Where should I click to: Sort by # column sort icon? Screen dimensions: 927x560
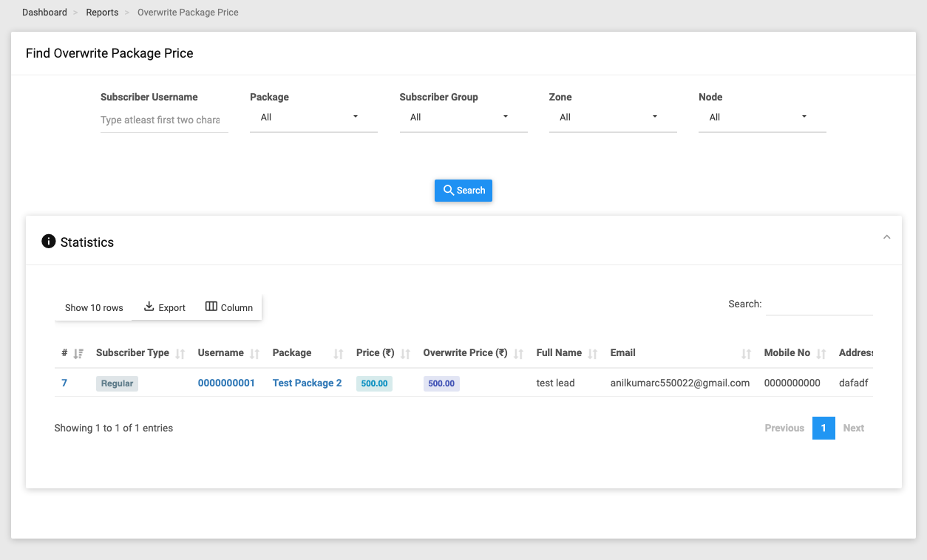78,354
